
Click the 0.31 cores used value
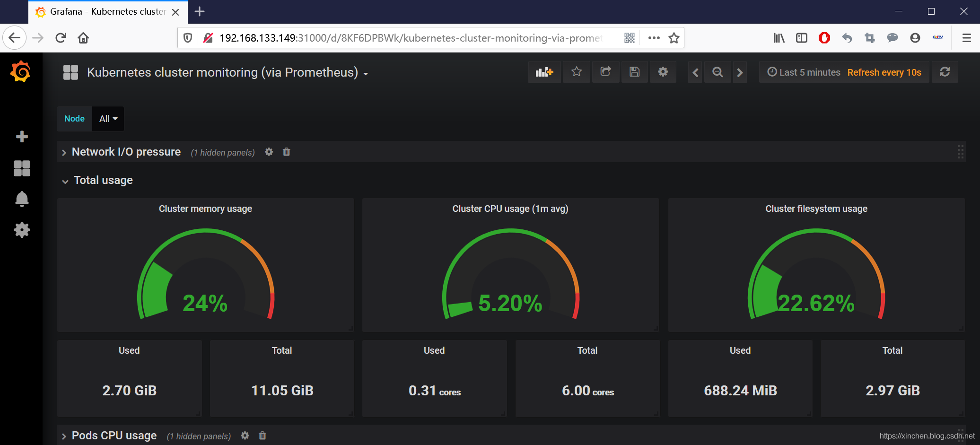point(435,391)
